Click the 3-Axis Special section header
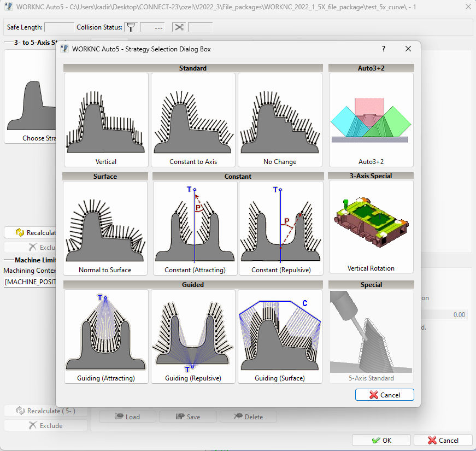 pos(371,176)
